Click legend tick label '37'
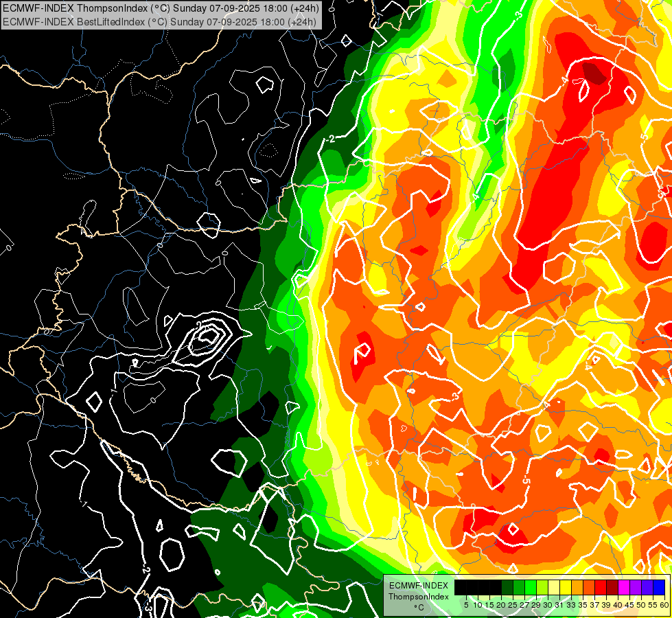Viewport: 672px width, 618px height. pos(595,605)
